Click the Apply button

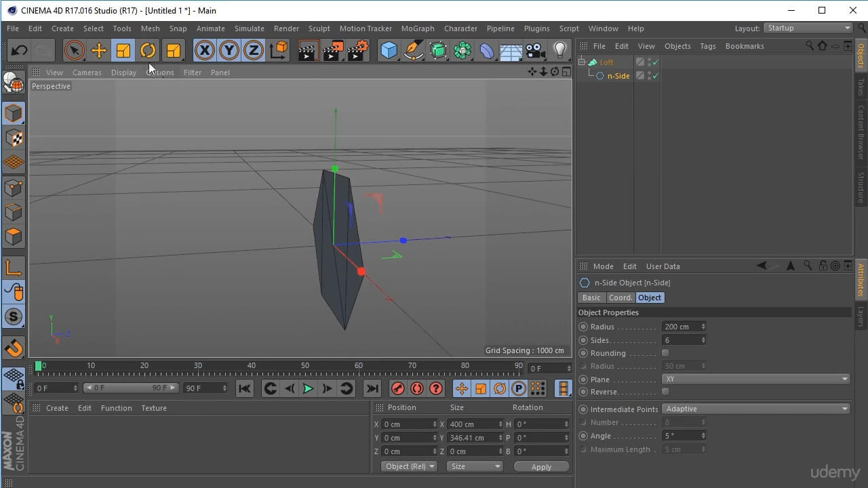[x=540, y=467]
